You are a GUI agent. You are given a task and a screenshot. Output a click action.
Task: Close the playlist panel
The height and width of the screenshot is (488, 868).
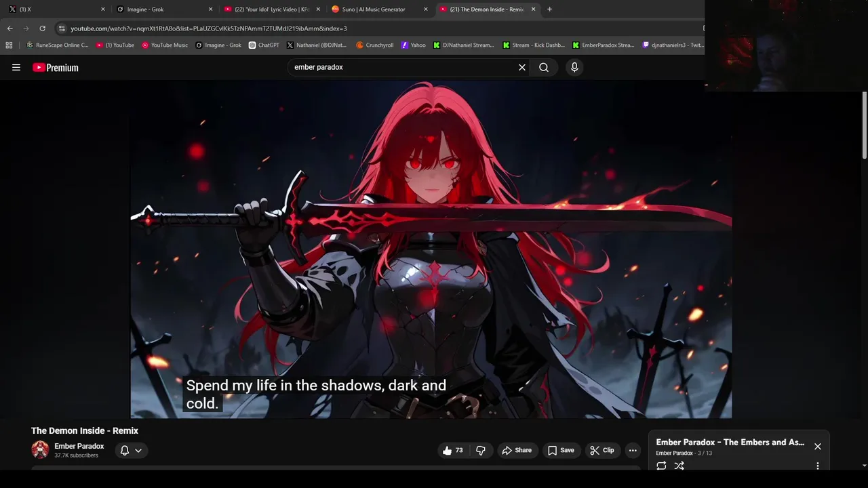point(818,447)
